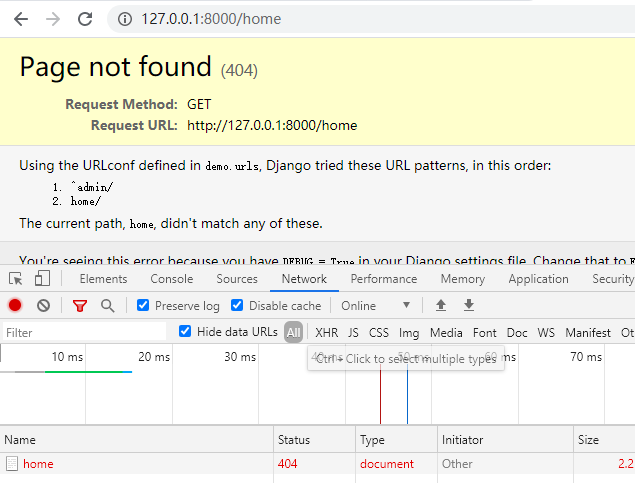Uncheck Preserve log checkbox
Image resolution: width=635 pixels, height=483 pixels.
pyautogui.click(x=143, y=305)
